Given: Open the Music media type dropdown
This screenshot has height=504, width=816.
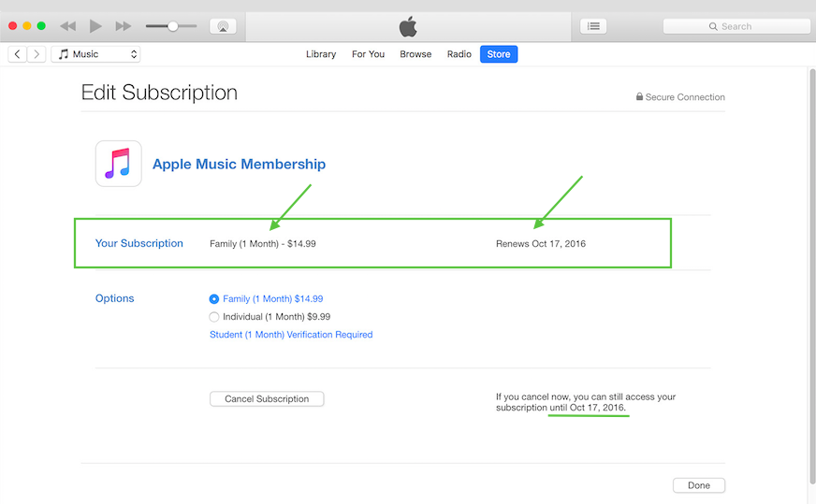Looking at the screenshot, I should (95, 54).
